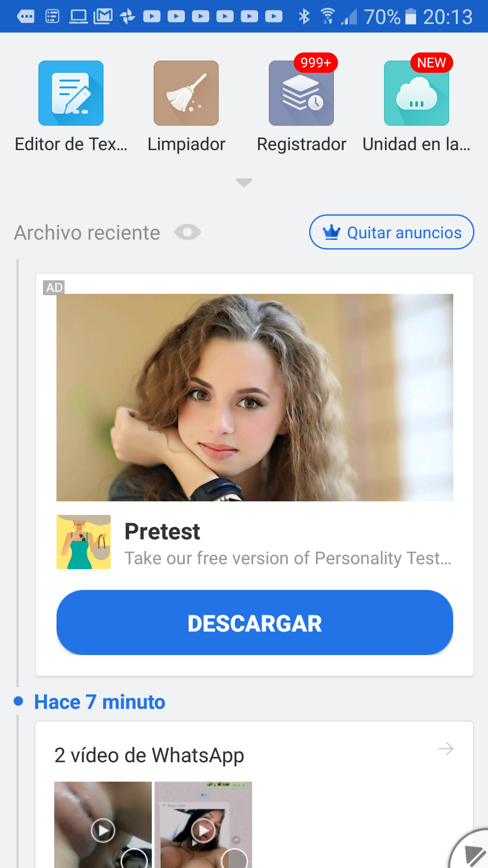Screen dimensions: 488x868
Task: Open Unidad en la nube cloud icon
Action: point(417,93)
